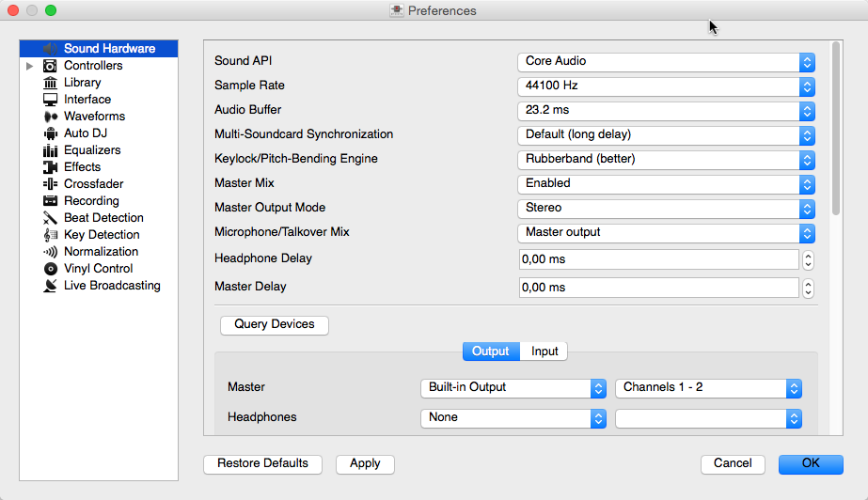Click the Vinyl Control disc icon
This screenshot has width=868, height=500.
[x=51, y=269]
